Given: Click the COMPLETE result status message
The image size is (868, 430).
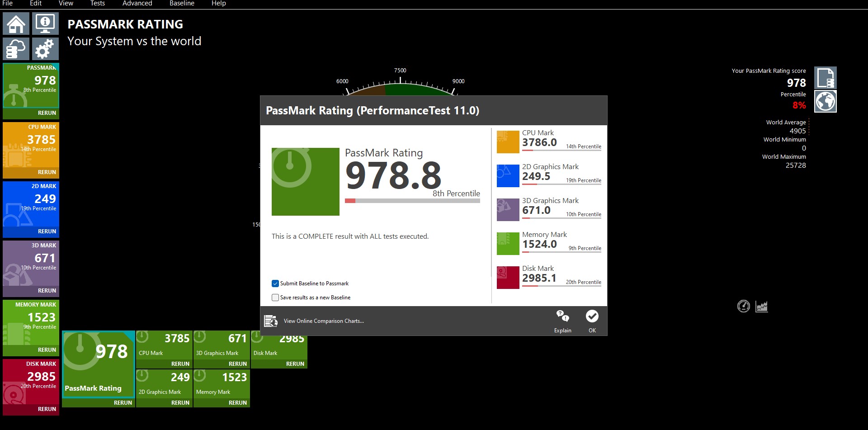Looking at the screenshot, I should (x=350, y=236).
